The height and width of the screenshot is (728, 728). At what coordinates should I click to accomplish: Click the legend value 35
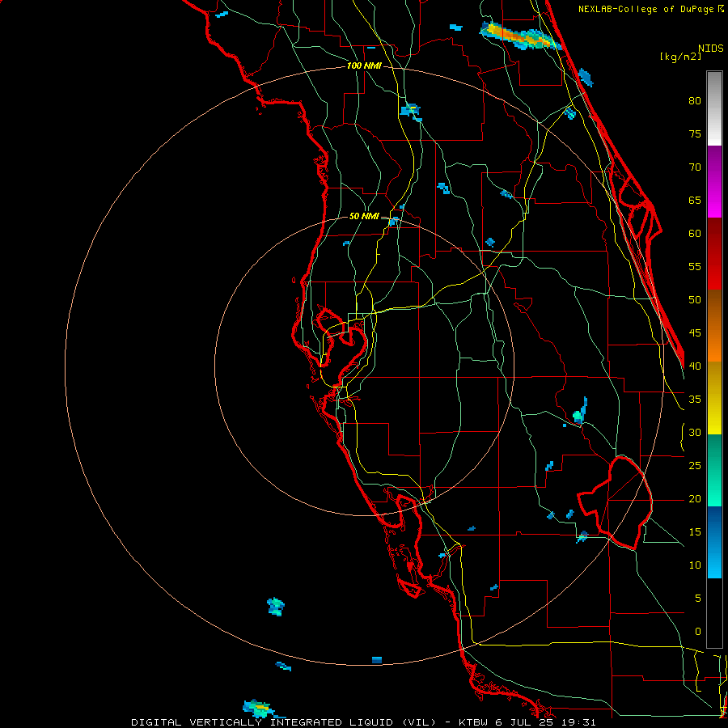(695, 400)
